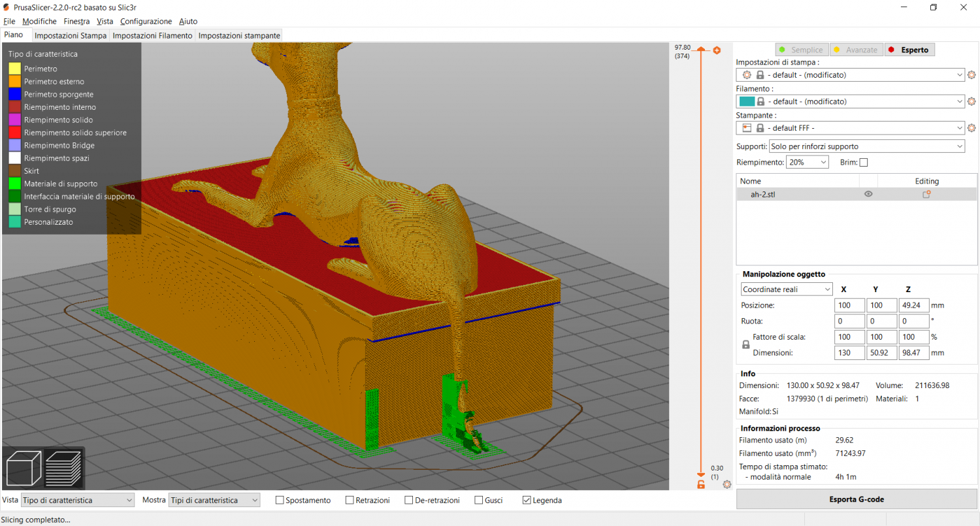Expand the Coordinate reali dropdown
This screenshot has width=980, height=526.
787,289
